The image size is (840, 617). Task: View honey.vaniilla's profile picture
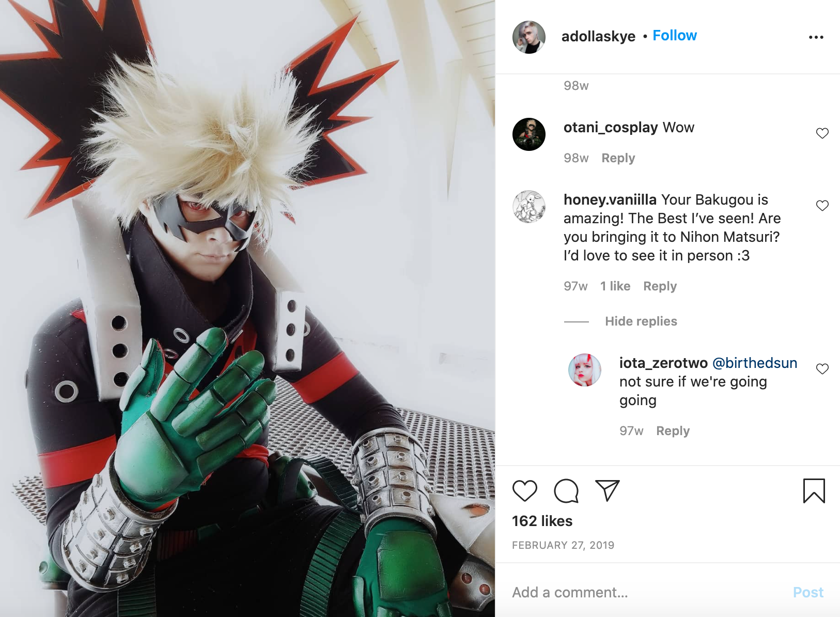[x=529, y=207]
